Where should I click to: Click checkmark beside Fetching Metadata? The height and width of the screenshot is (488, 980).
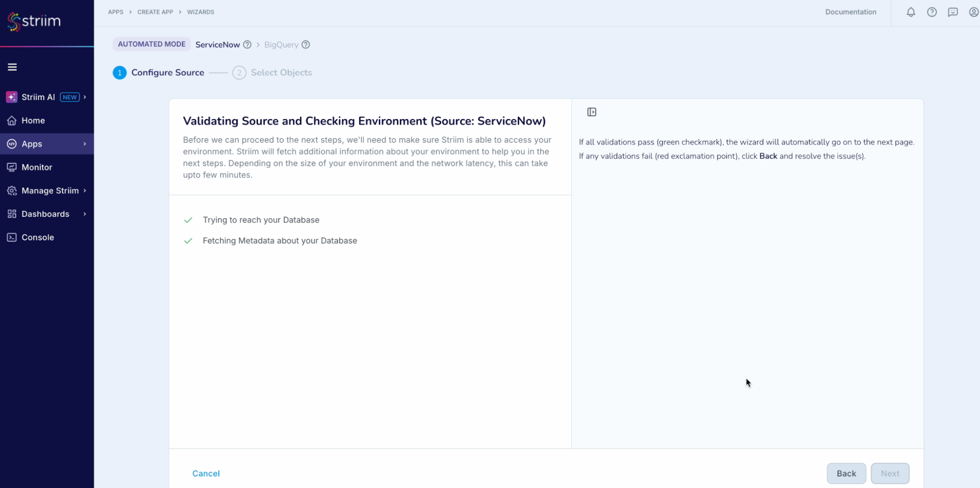(x=188, y=241)
